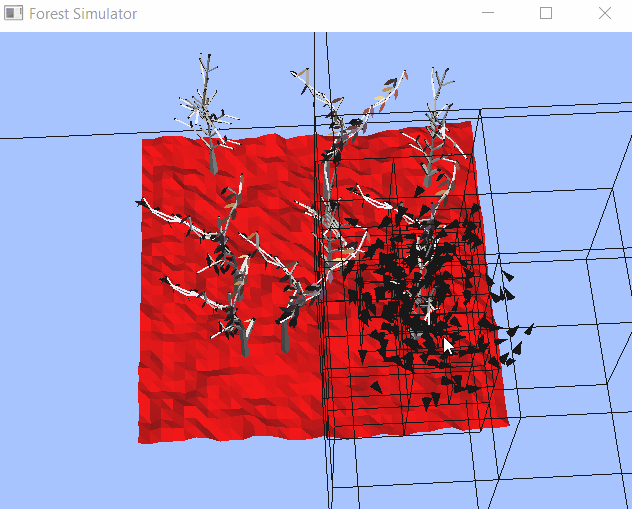
Task: Maximize the Forest Simulator window
Action: point(546,14)
